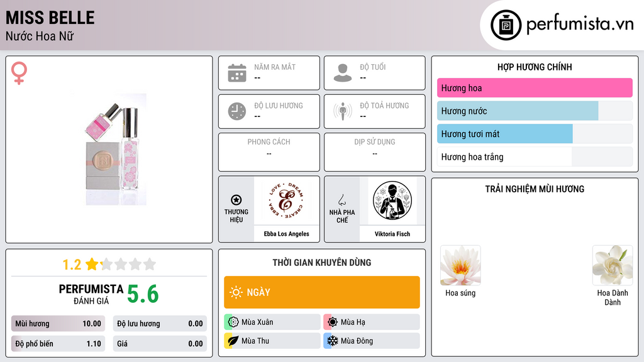Click the last grey rating star
644x362 pixels.
(150, 264)
